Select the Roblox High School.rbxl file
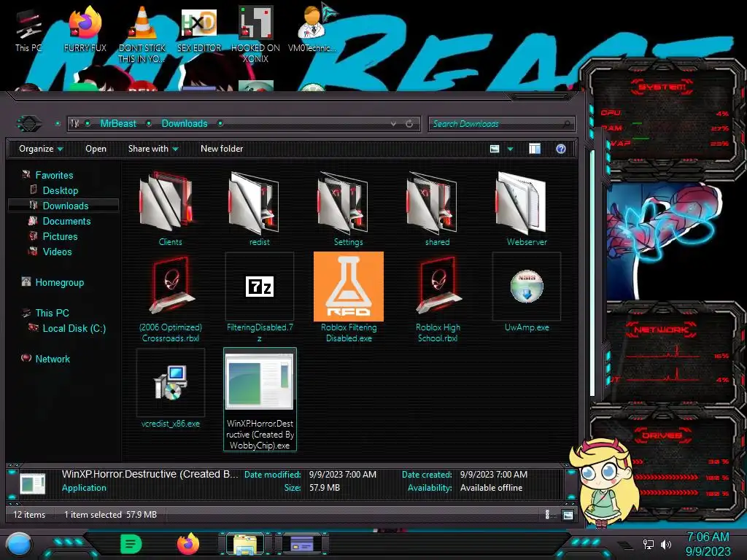This screenshot has height=560, width=747. (x=438, y=297)
